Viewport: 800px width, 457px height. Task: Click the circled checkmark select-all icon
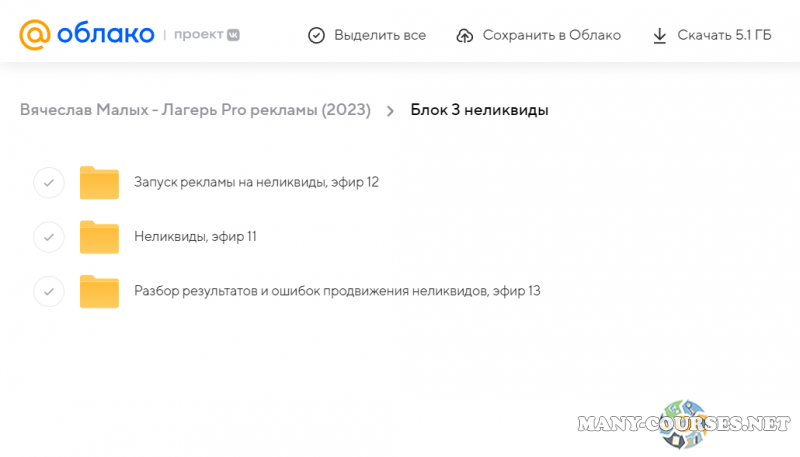[316, 35]
